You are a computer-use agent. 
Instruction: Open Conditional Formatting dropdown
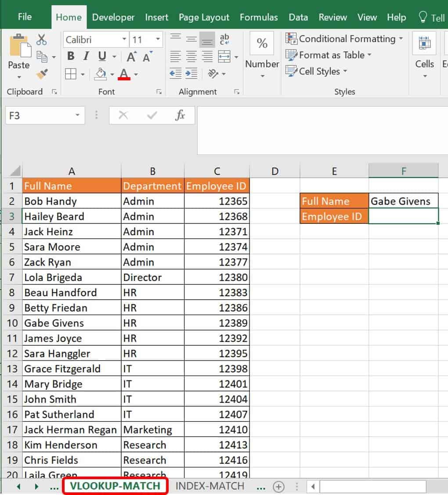[344, 39]
